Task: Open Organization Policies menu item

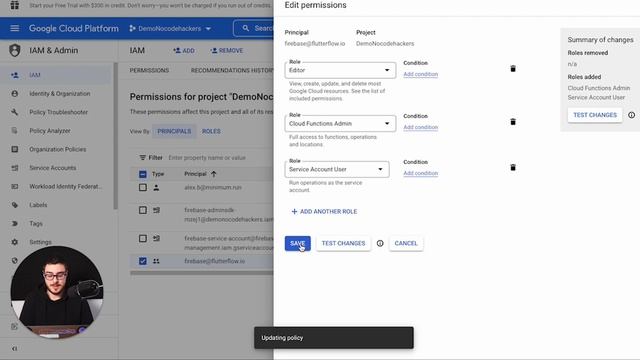Action: 58,149
